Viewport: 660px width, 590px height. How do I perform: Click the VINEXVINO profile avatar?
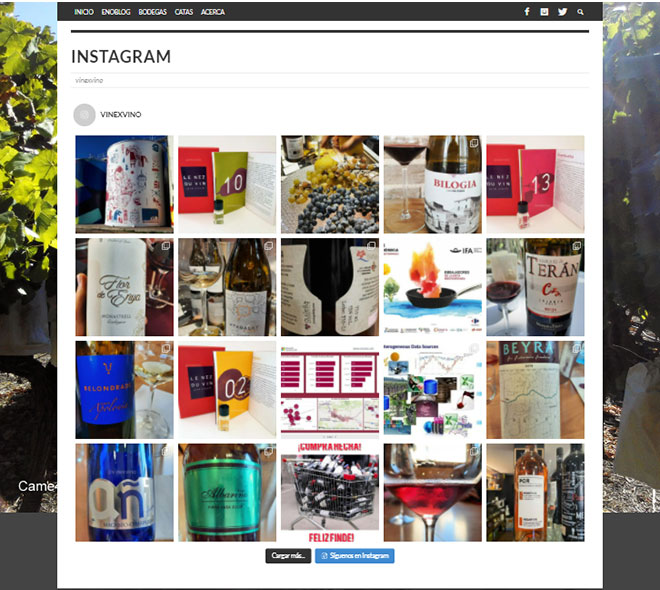84,115
